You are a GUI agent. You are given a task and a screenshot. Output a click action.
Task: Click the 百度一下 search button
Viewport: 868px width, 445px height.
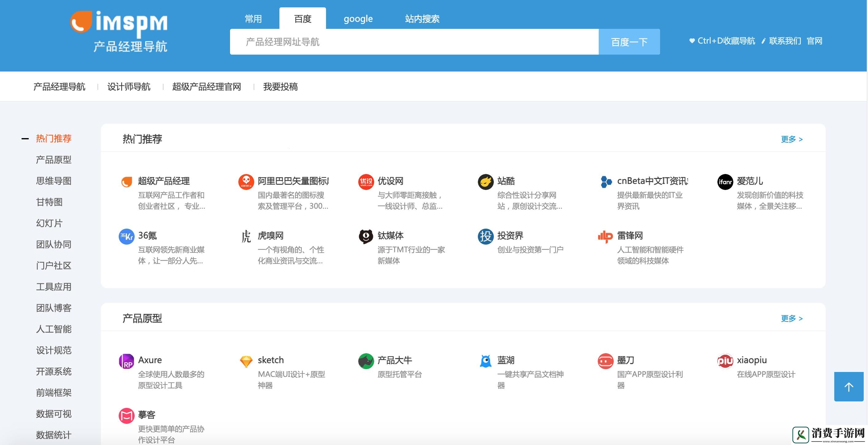[x=629, y=42]
